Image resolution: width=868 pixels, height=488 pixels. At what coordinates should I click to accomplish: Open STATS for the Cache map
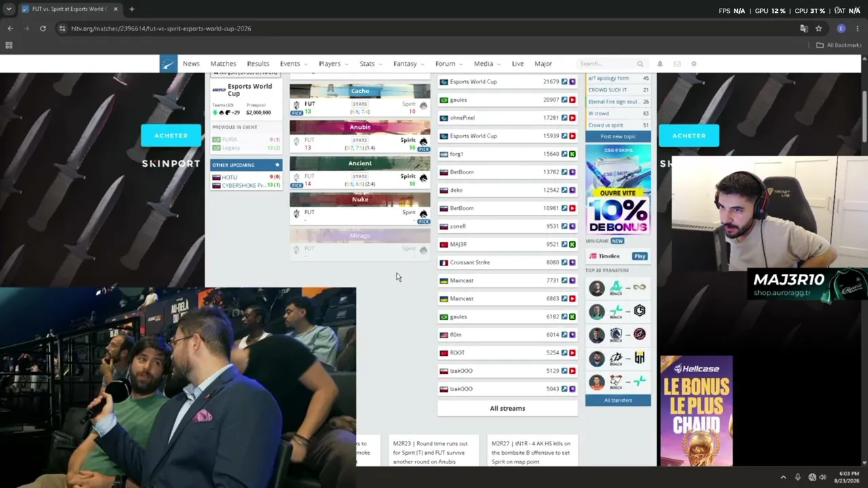359,104
